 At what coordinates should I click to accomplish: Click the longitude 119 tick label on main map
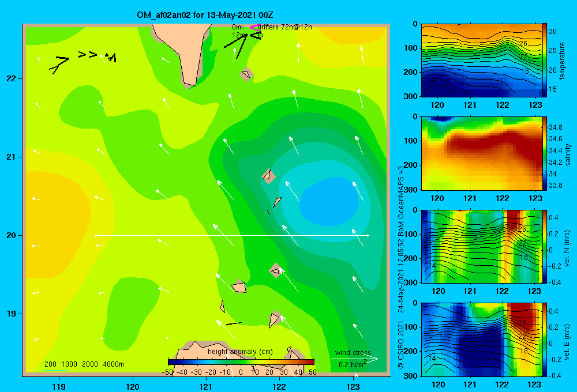(59, 386)
